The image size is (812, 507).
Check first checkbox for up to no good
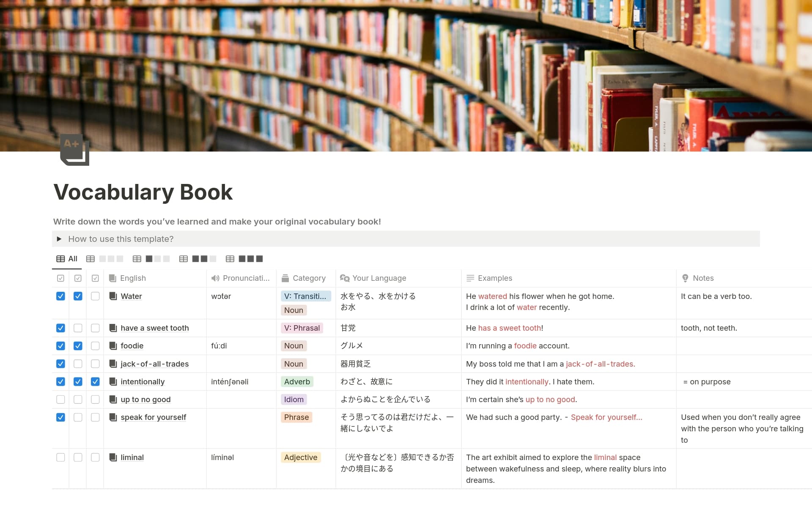pyautogui.click(x=60, y=400)
